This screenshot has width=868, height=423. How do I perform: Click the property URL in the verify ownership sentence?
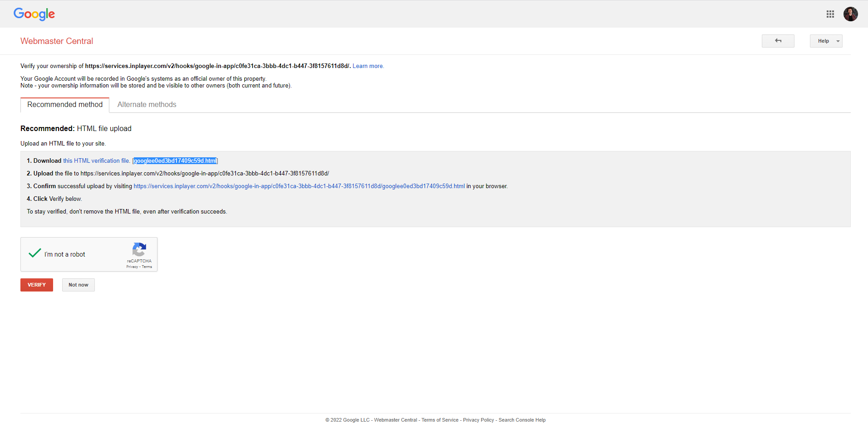(218, 66)
